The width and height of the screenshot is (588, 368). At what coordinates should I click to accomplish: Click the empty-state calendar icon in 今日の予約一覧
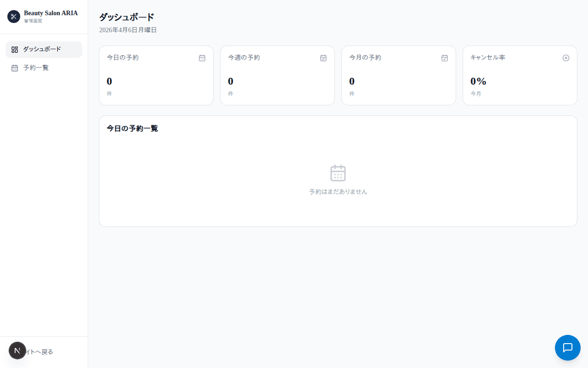pyautogui.click(x=338, y=173)
